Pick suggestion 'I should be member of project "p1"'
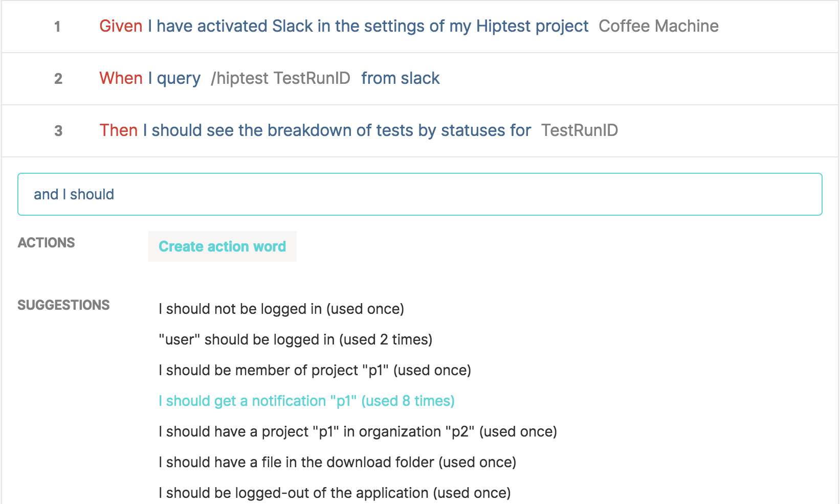 (315, 370)
